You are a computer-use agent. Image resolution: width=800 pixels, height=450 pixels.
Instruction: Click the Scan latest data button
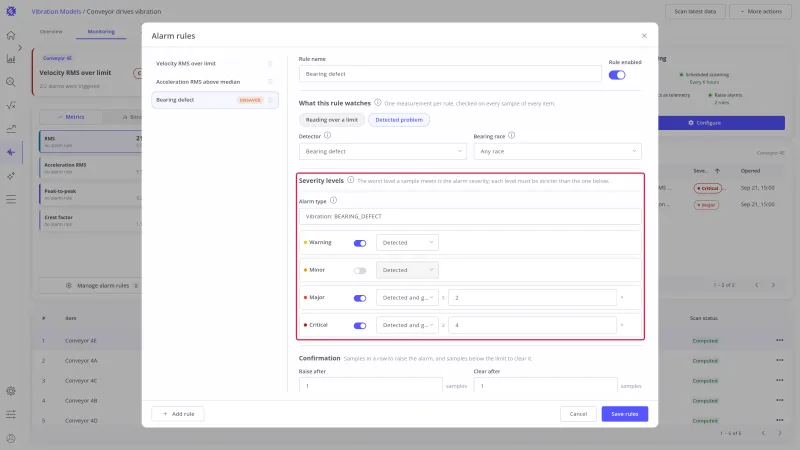[695, 11]
